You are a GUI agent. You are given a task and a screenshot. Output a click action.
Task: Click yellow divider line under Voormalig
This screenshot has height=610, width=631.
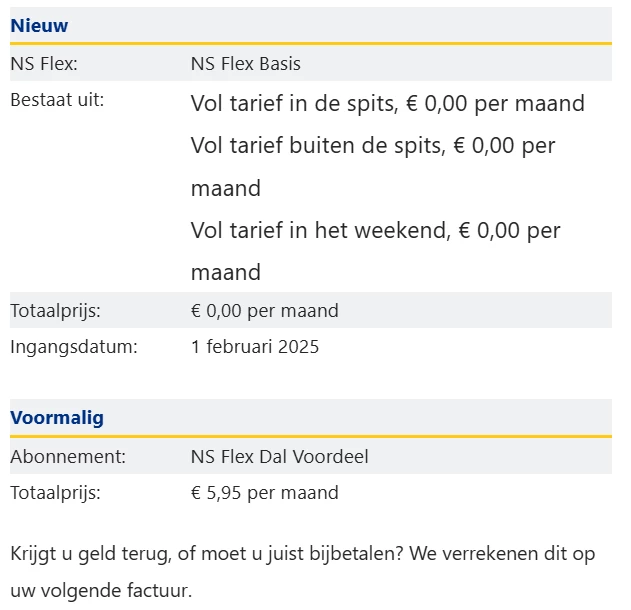point(310,436)
